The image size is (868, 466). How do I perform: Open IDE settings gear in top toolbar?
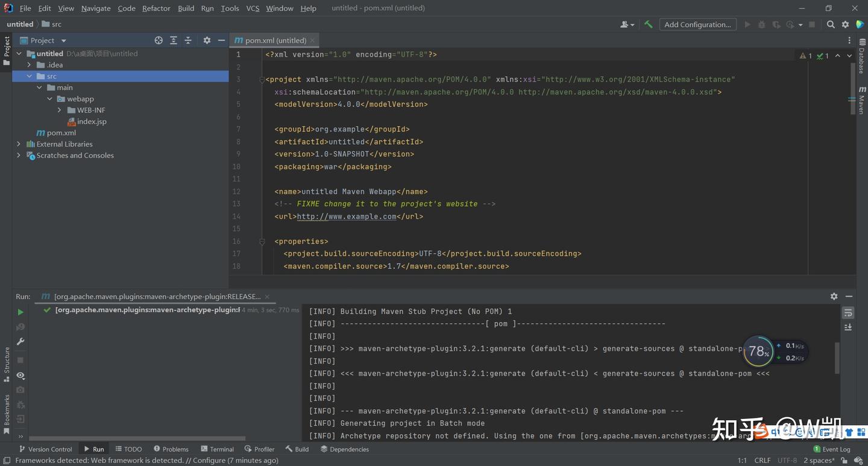845,25
